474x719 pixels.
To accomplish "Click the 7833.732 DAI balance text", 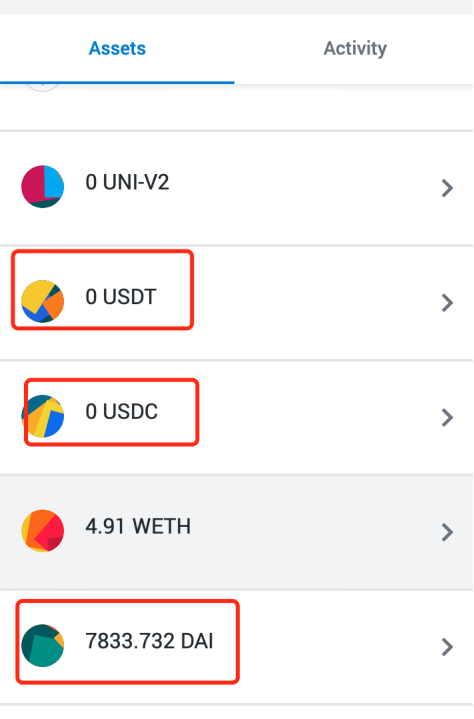I will click(149, 641).
